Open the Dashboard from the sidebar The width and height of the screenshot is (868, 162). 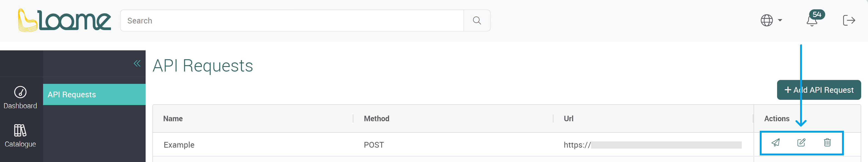point(20,98)
